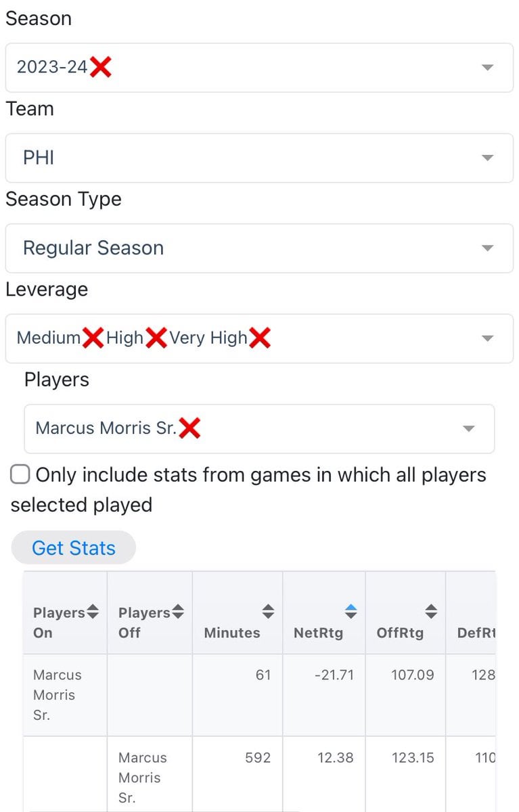Sort table by Players On column
Screen dimensions: 519x812
(93, 612)
